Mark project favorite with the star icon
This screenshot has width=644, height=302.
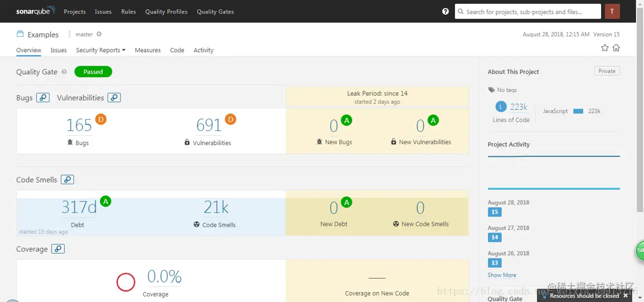pos(604,48)
